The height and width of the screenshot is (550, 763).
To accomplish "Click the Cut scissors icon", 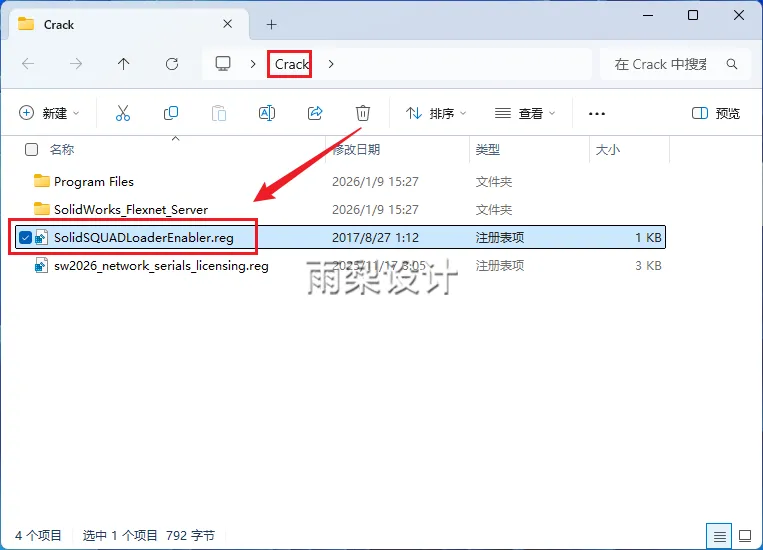I will [123, 113].
